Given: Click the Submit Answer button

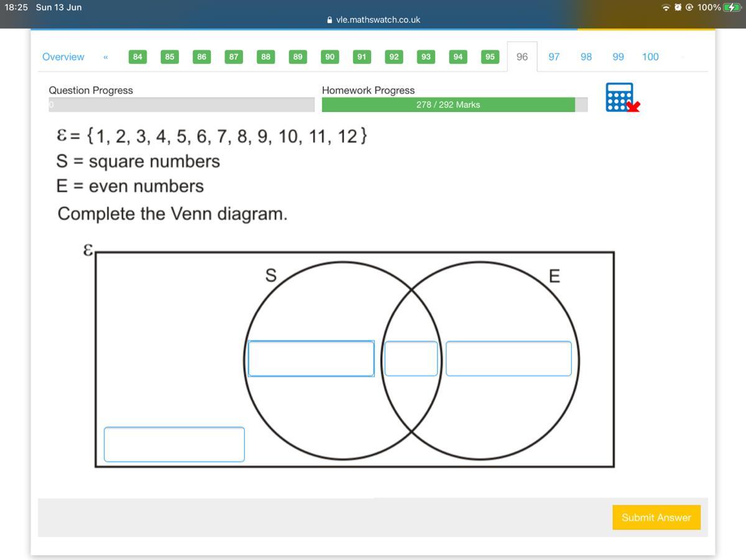Looking at the screenshot, I should pos(656,517).
